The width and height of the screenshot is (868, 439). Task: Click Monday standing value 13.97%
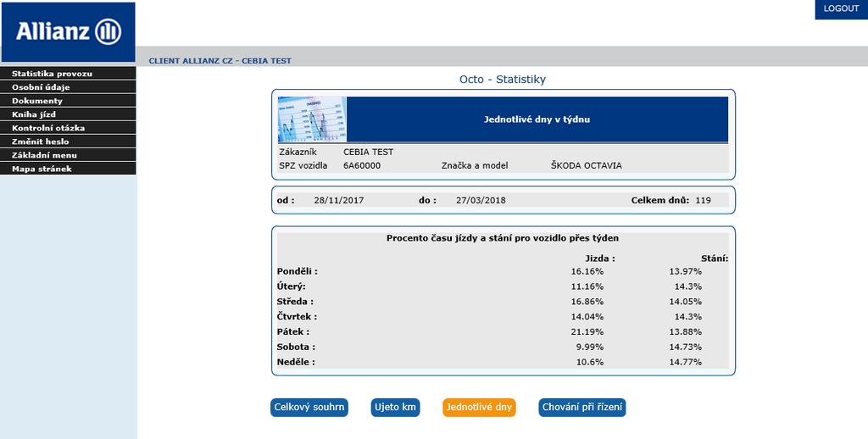(685, 271)
